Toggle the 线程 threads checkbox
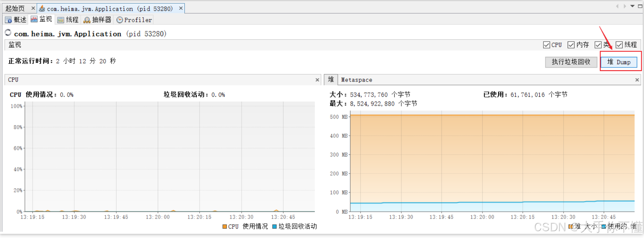 619,45
